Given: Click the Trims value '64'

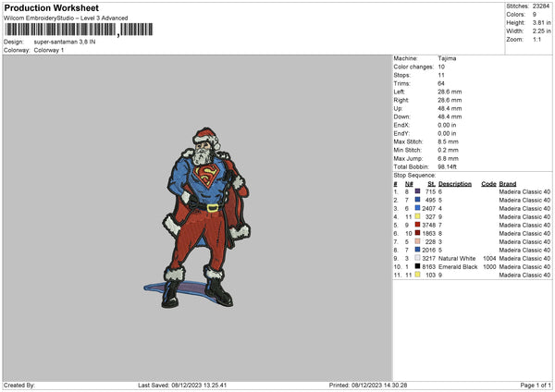Looking at the screenshot, I should point(441,83).
